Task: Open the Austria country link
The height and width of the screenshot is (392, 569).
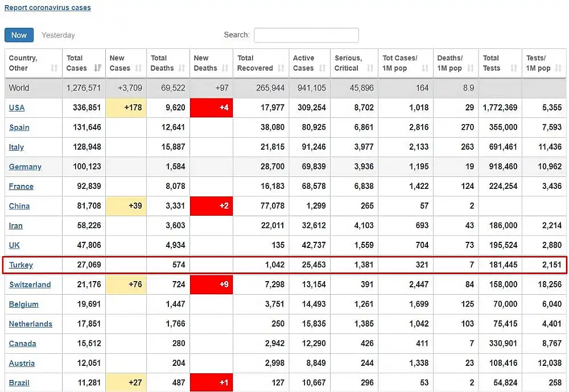Action: (22, 363)
